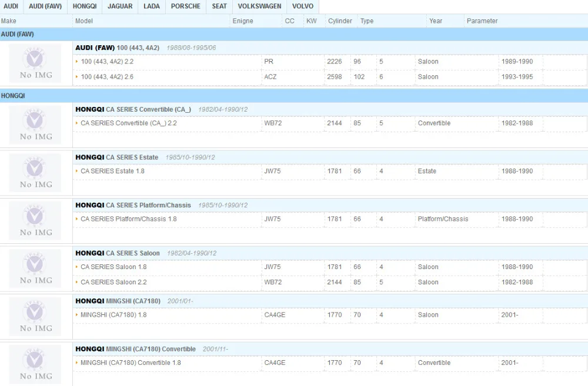Click the HONGQI MINGSHI (CA7180) Convertible group title
This screenshot has height=386, width=588.
coord(135,349)
